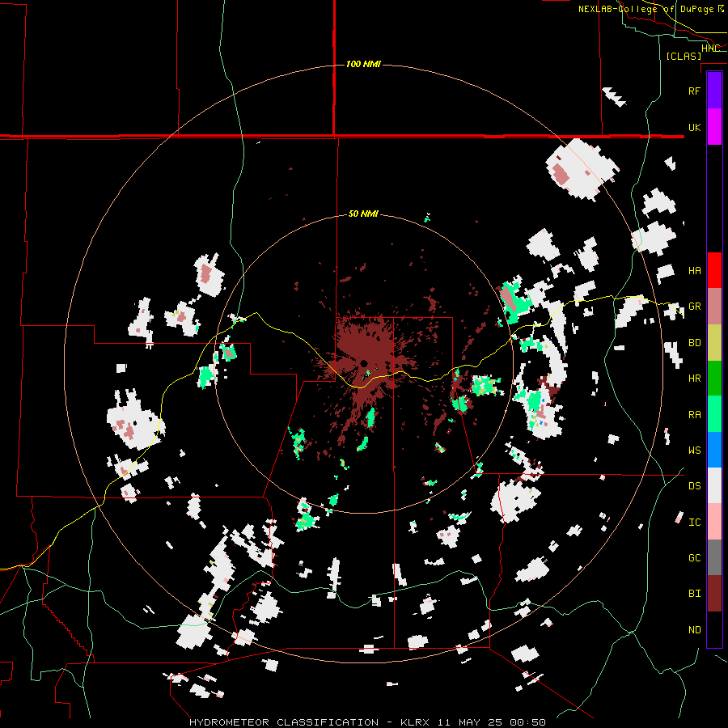Click the IC ice crystals pink swatch
This screenshot has height=728, width=728.
pyautogui.click(x=714, y=522)
